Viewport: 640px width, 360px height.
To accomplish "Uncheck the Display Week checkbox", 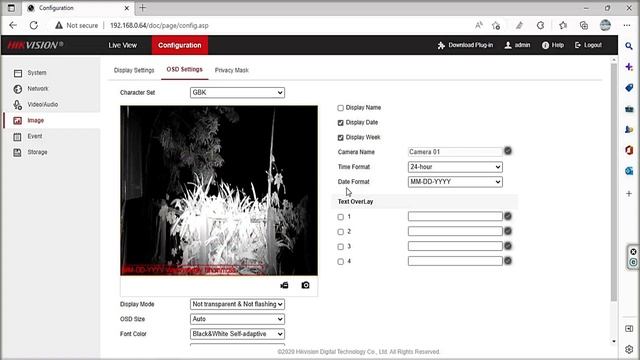I will [340, 138].
